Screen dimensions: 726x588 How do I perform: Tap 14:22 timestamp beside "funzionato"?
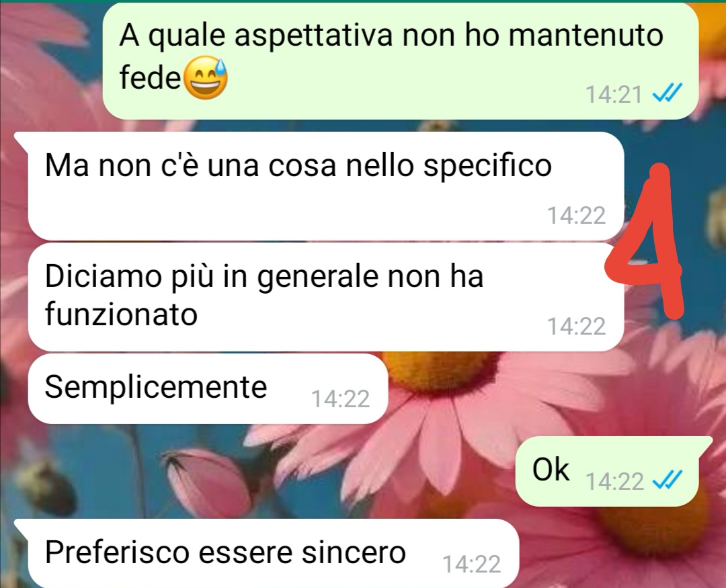click(577, 326)
